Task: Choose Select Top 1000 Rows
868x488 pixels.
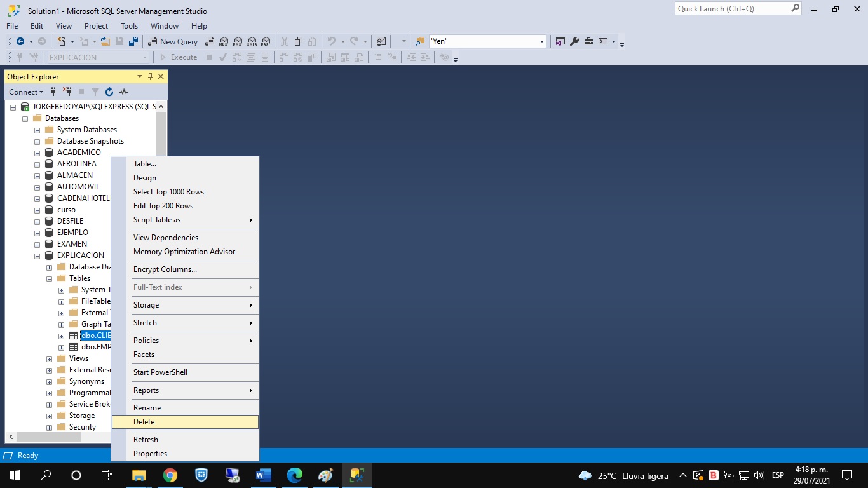Action: coord(185,192)
